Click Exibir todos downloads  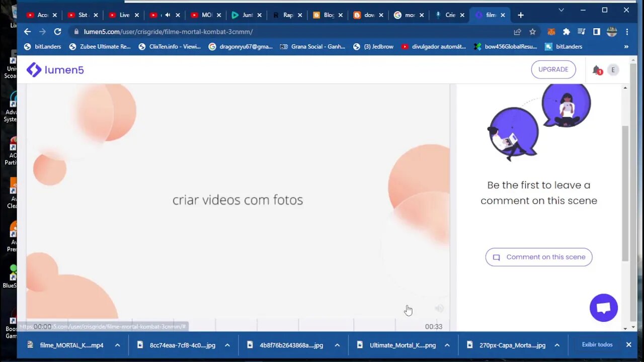(597, 345)
